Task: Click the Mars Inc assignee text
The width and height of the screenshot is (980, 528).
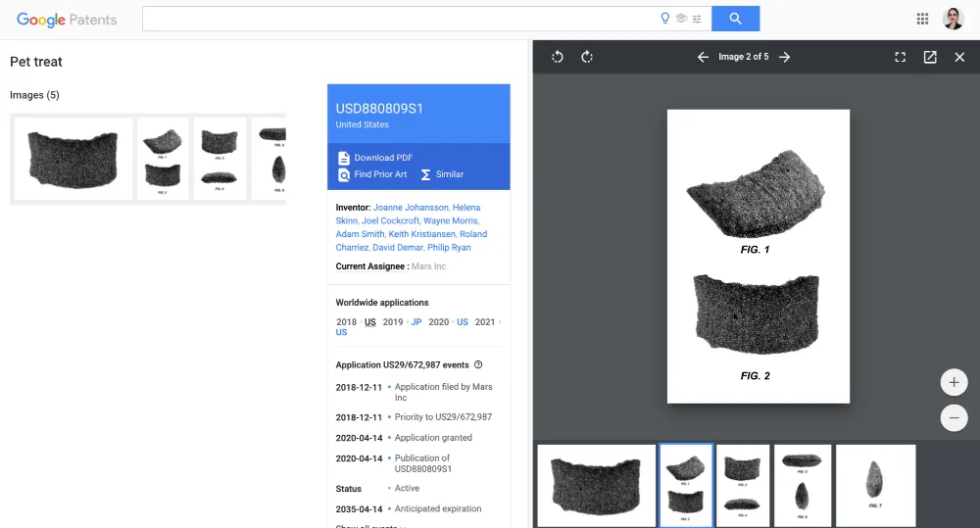Action: [429, 266]
